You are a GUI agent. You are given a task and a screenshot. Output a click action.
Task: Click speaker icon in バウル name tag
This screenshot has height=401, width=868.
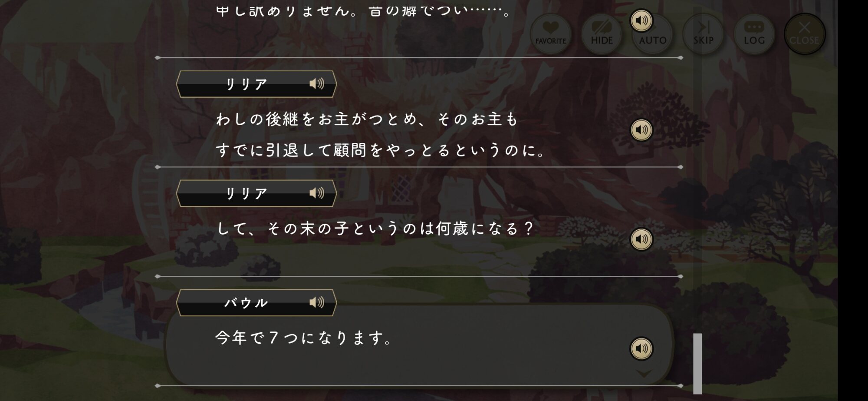pos(317,302)
